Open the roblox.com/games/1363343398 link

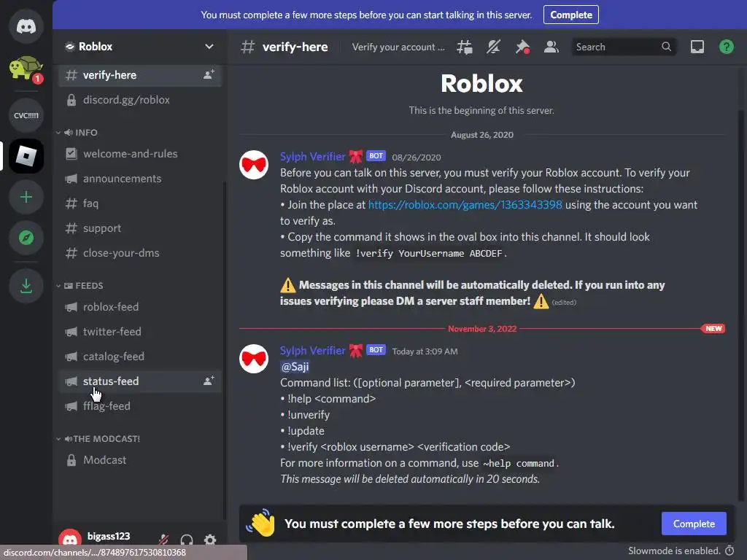point(465,205)
